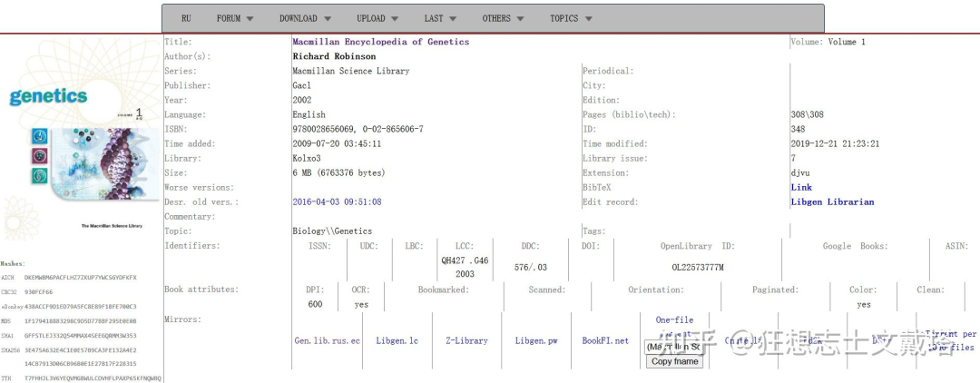Select the DPI value 600
This screenshot has width=980, height=383.
(315, 305)
